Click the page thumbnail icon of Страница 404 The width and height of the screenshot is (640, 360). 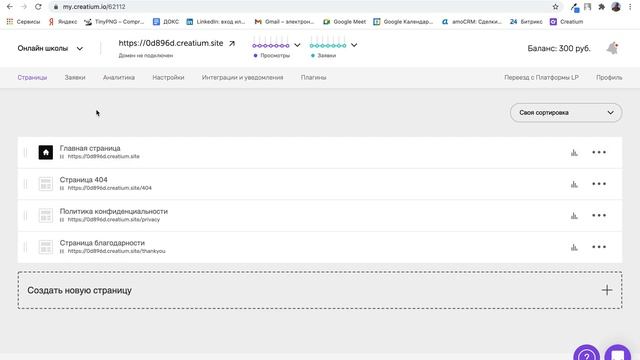(x=46, y=184)
